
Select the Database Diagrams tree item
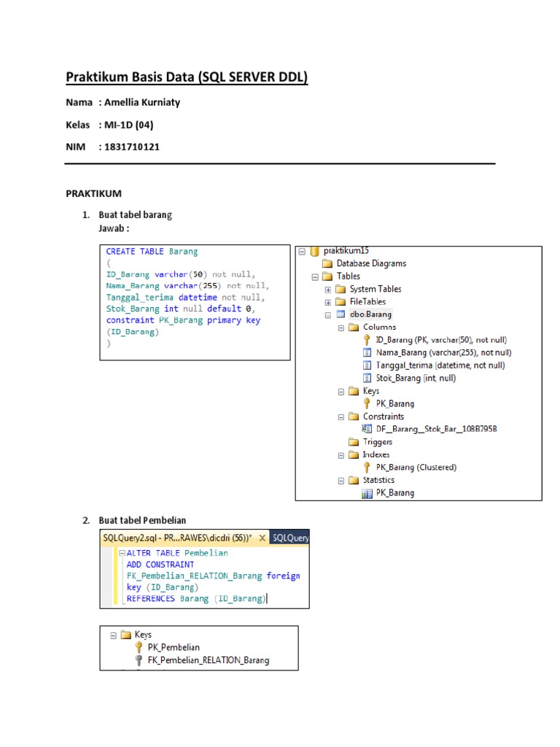coord(371,263)
